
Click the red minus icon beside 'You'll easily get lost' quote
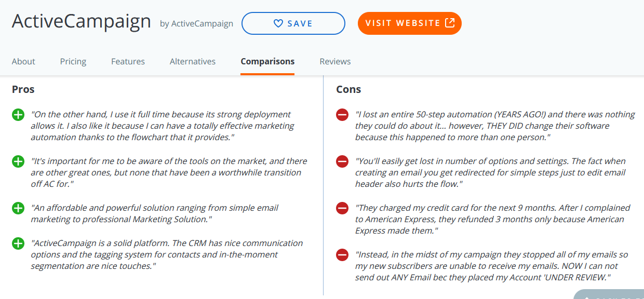click(342, 161)
